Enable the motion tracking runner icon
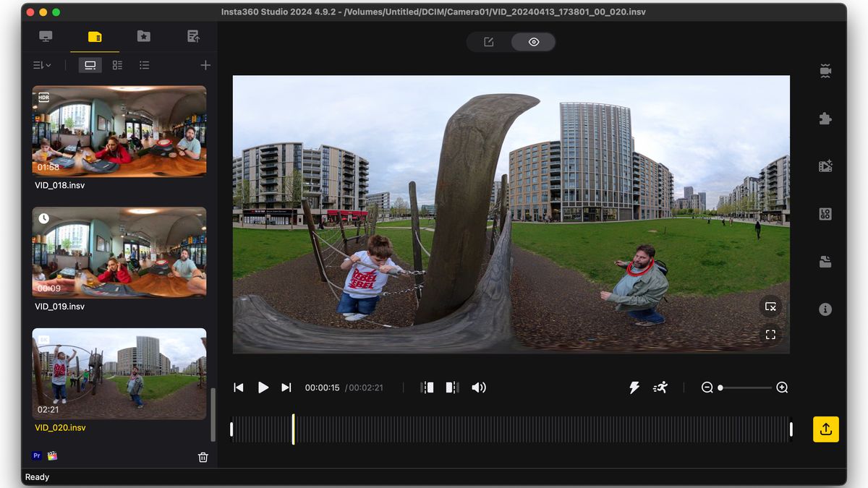 660,388
